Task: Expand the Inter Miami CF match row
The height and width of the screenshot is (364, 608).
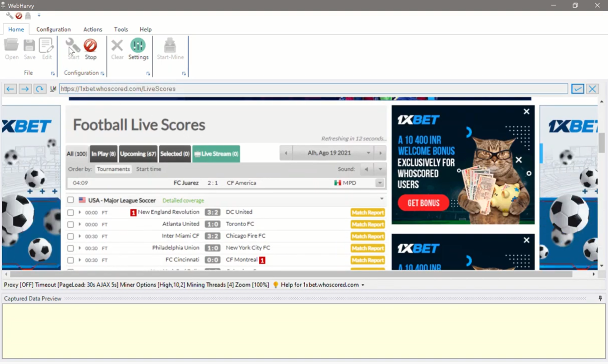Action: (x=79, y=236)
